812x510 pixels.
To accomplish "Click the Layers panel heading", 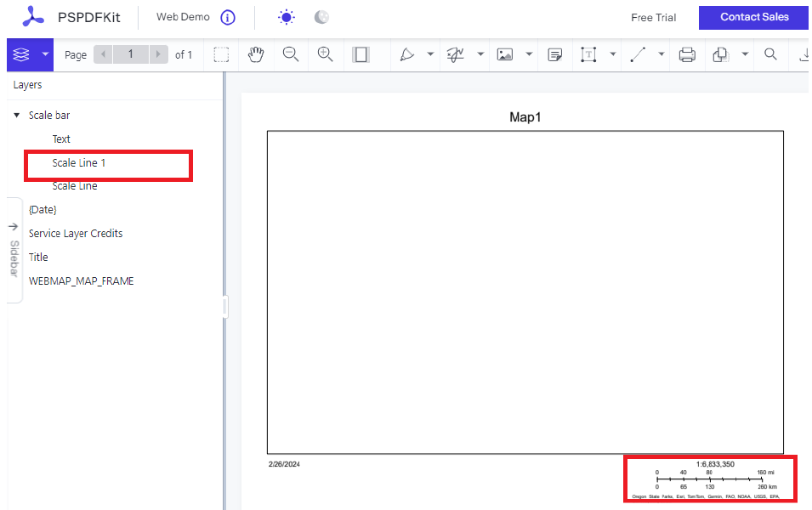I will (27, 85).
